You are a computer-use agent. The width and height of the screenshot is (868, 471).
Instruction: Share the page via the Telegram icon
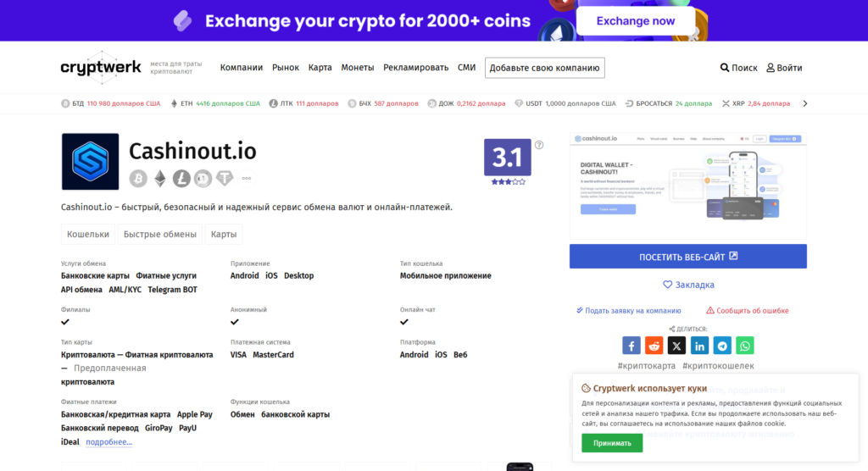tap(722, 346)
